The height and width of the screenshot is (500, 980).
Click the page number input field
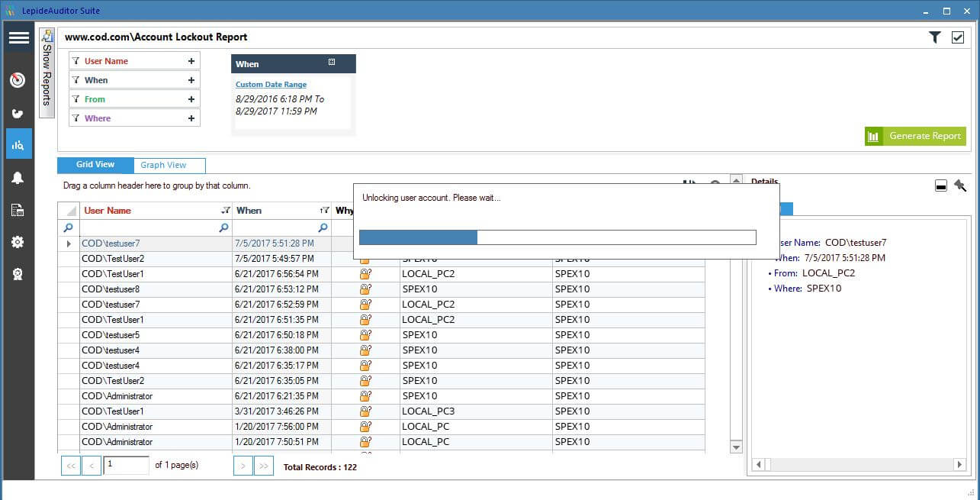126,465
